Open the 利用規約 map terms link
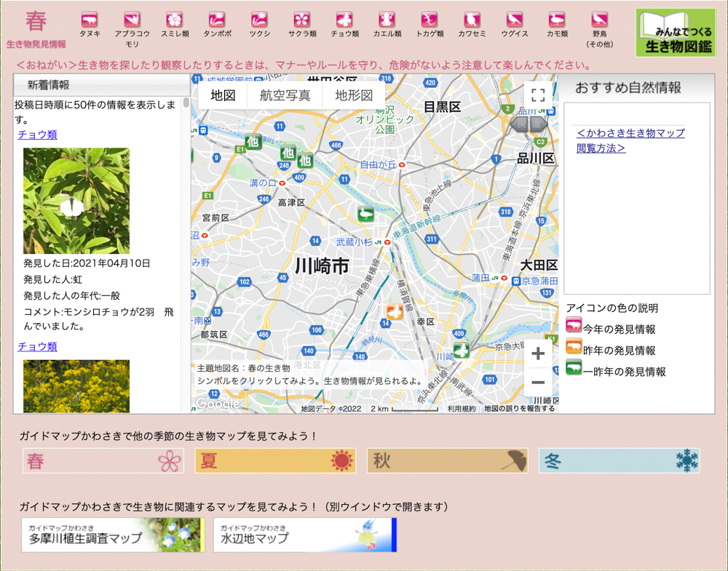This screenshot has width=728, height=571. [x=462, y=409]
